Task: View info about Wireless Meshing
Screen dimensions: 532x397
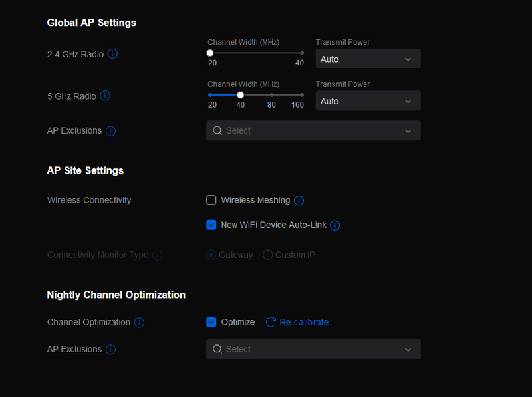Action: coord(299,201)
